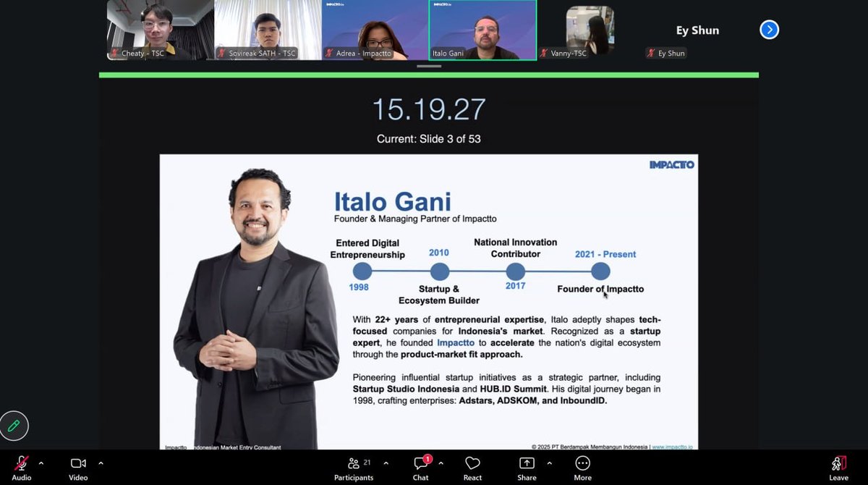
Task: Start screen sharing with Share button
Action: coord(527,467)
